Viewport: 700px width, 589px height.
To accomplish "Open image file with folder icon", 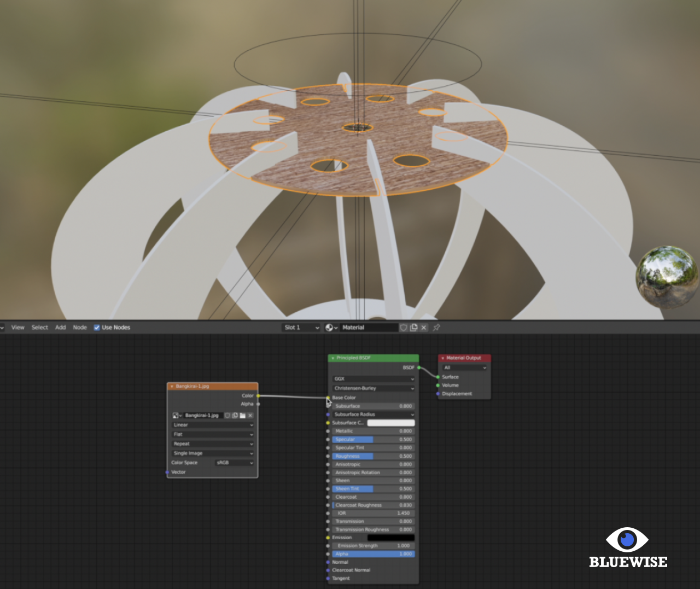I will (x=242, y=416).
